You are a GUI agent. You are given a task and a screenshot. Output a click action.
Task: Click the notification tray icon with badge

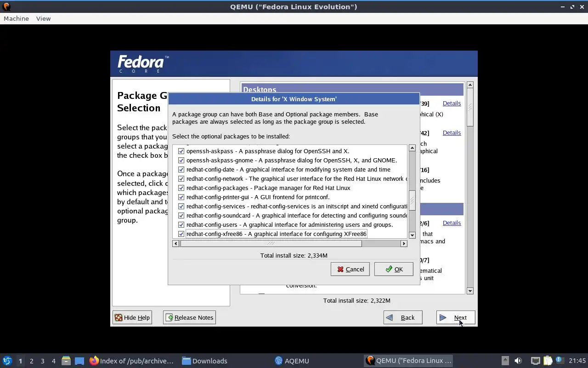(559, 361)
